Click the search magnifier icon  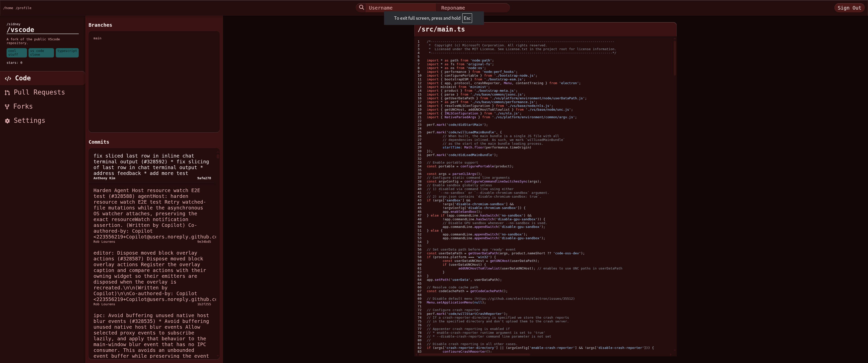click(x=361, y=7)
